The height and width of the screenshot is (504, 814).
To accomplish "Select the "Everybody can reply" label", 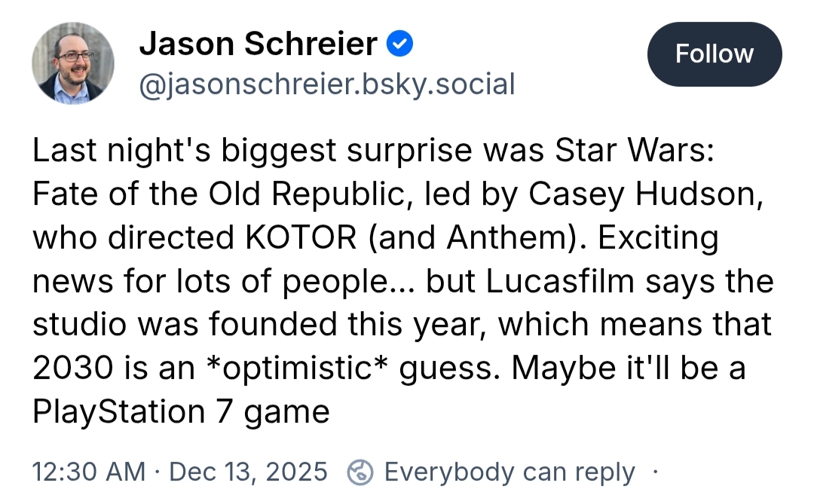I will [x=510, y=472].
